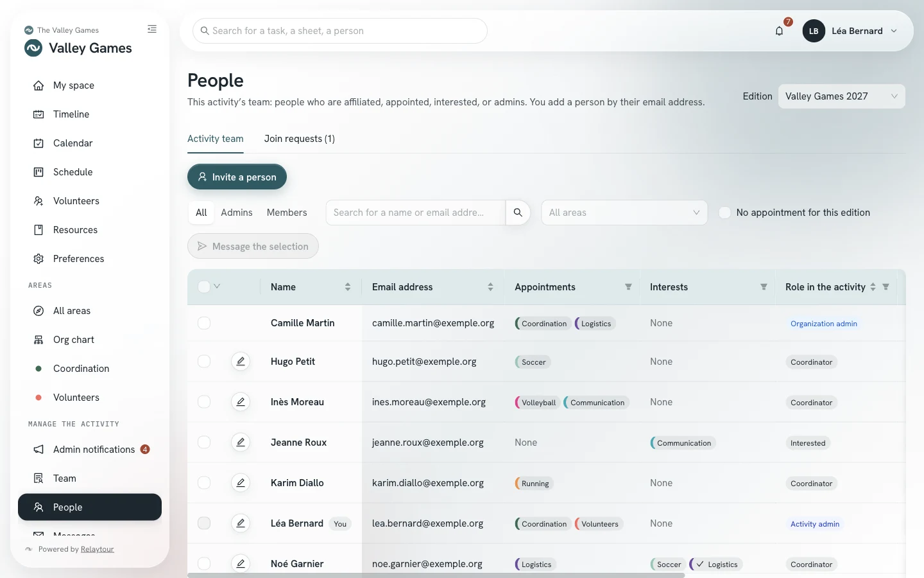
Task: Open Schedule in sidebar
Action: (x=90, y=172)
